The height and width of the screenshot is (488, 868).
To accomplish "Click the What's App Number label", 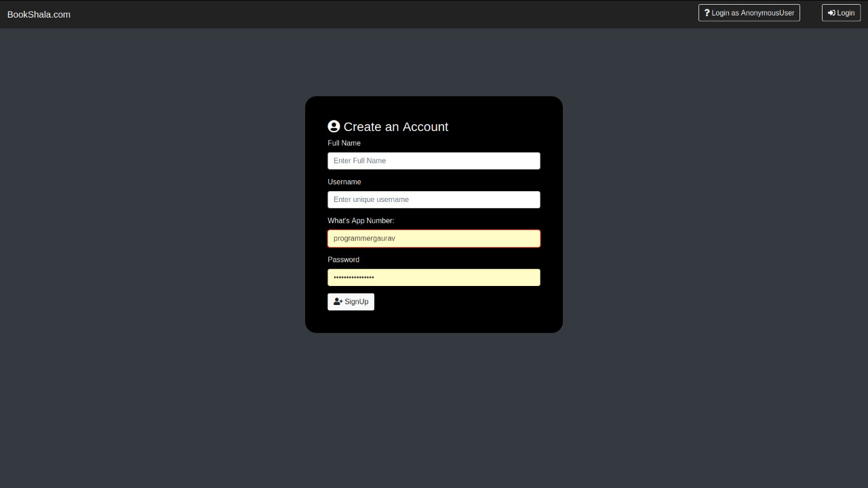I will tap(361, 221).
